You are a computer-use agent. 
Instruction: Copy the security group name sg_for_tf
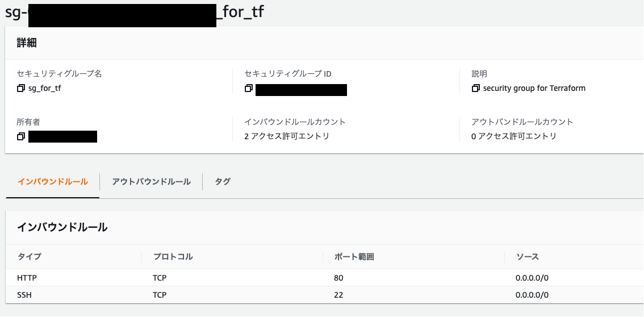pos(21,89)
